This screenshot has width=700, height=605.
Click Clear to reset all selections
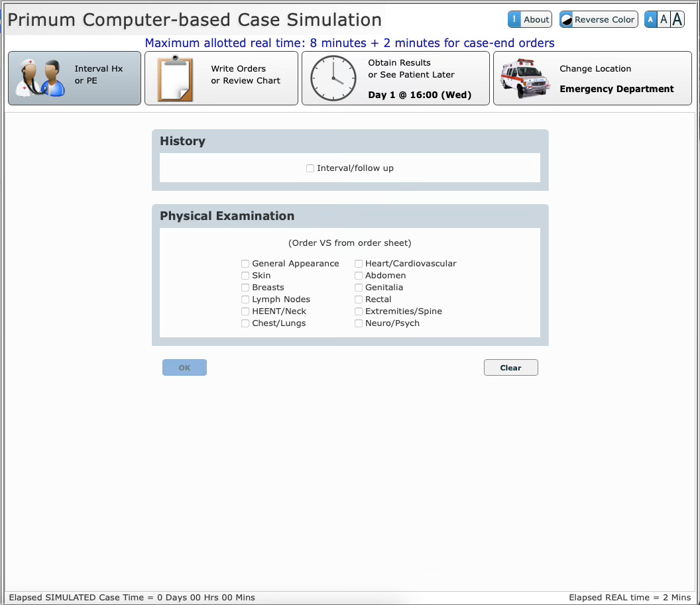510,367
